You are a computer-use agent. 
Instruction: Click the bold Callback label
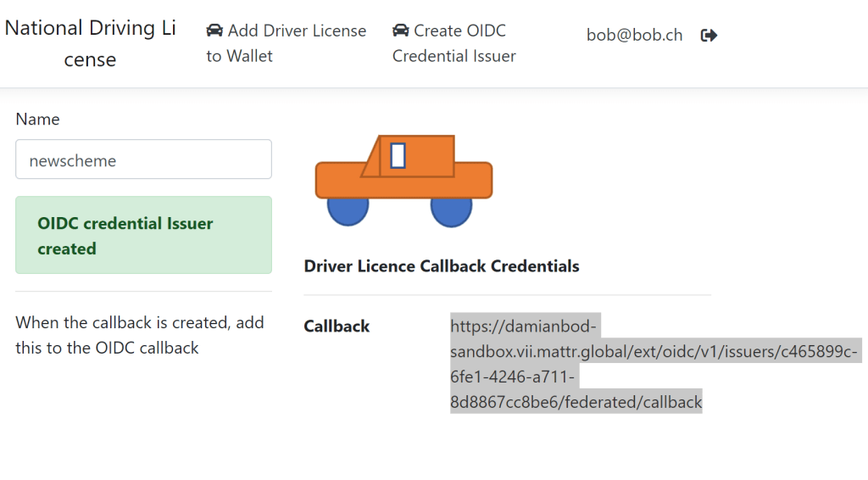[x=337, y=327]
